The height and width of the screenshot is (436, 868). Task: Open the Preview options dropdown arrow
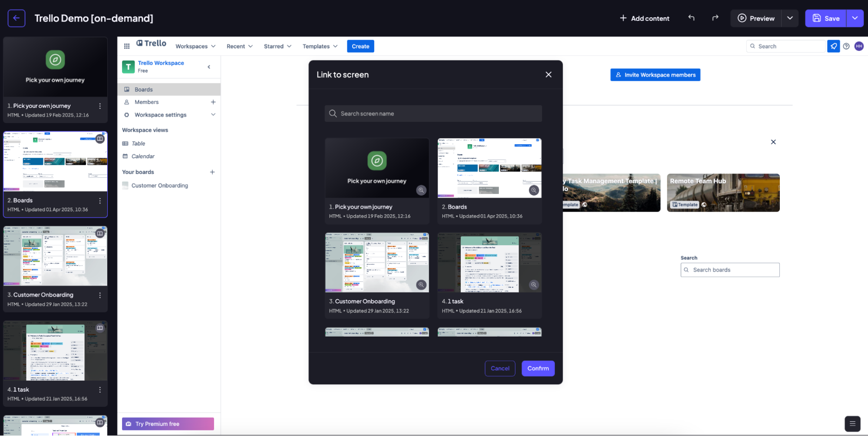coord(790,18)
